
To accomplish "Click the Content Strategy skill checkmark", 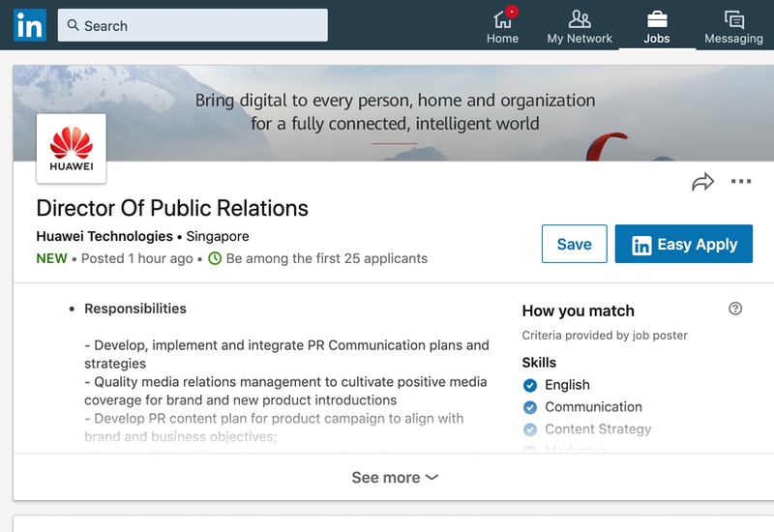I will [x=529, y=429].
